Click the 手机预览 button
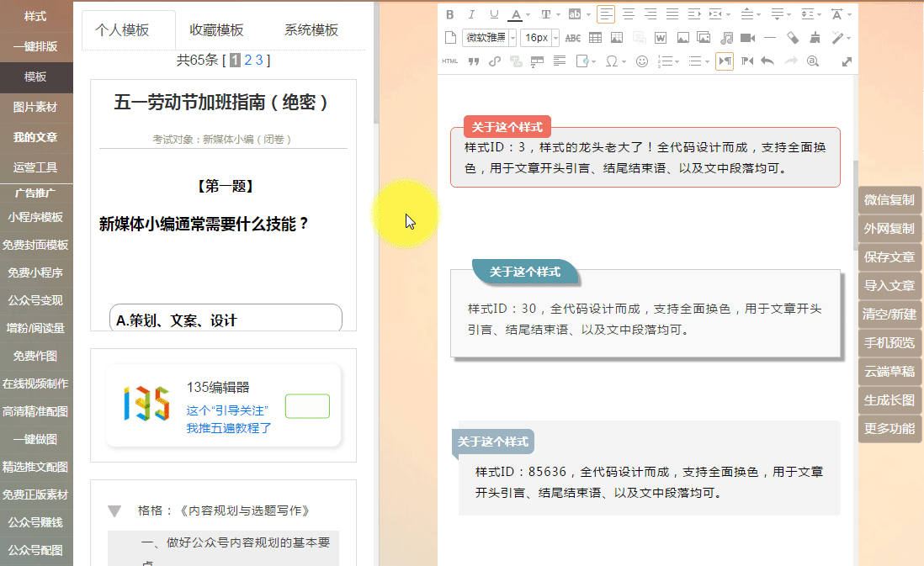 (889, 343)
